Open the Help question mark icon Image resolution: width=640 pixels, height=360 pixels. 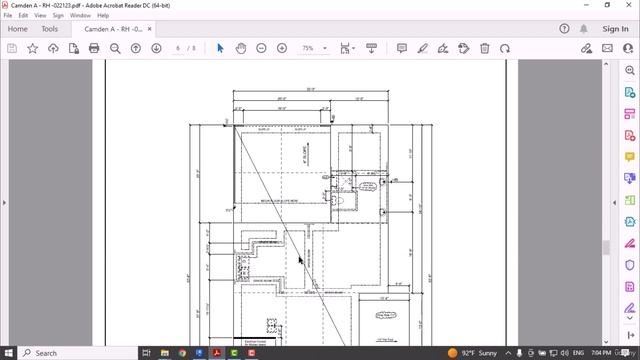point(564,29)
